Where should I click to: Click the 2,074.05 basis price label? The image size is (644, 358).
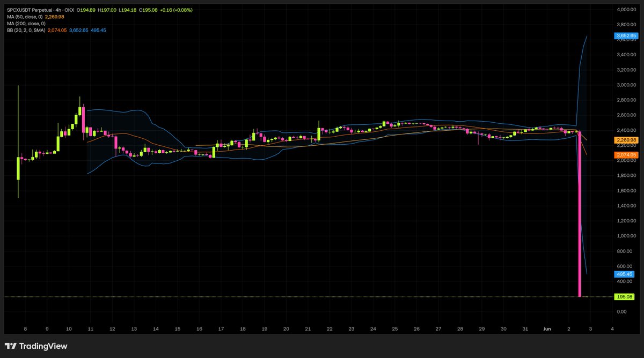626,155
